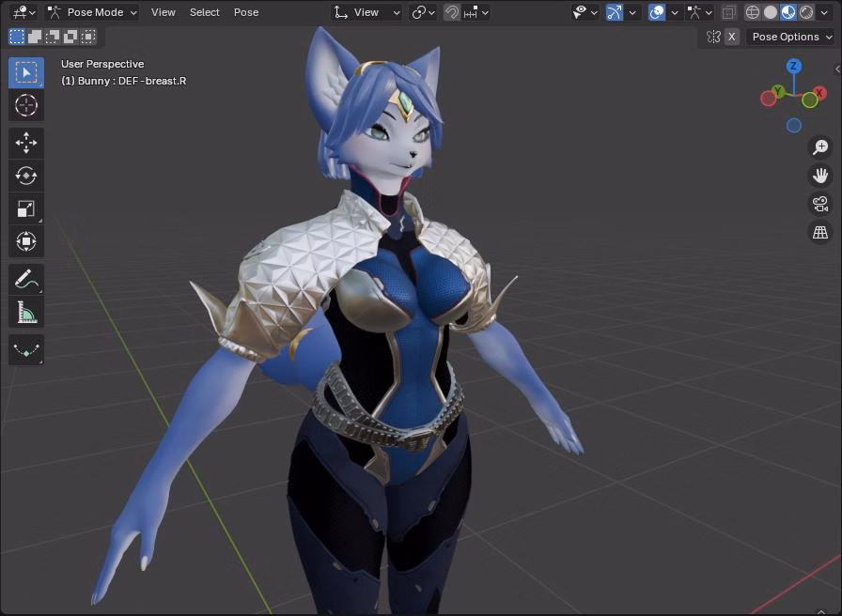Set selection mode to Intersect
This screenshot has width=842, height=616.
click(88, 37)
